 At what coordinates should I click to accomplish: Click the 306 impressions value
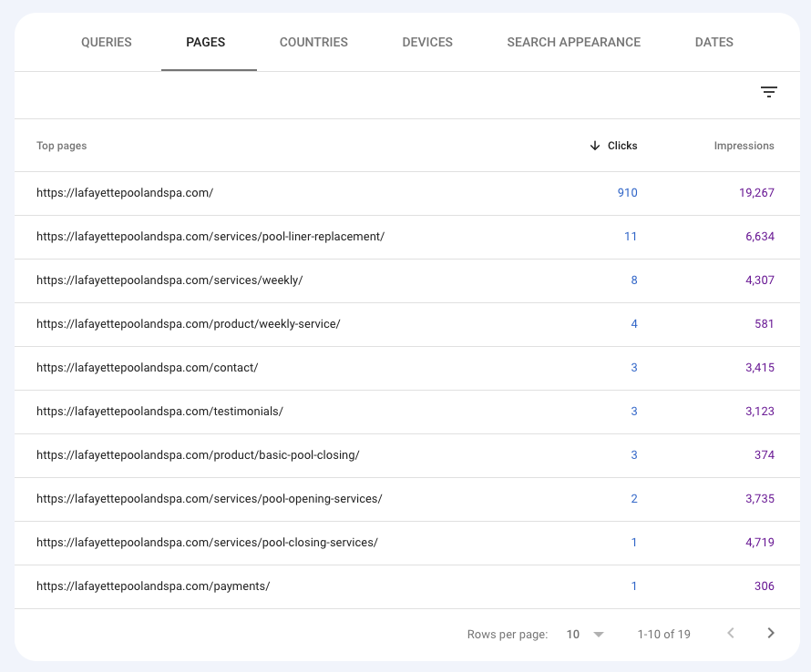(764, 586)
